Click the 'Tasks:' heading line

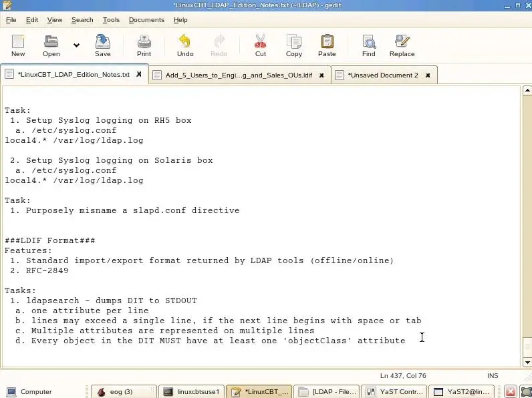20,290
